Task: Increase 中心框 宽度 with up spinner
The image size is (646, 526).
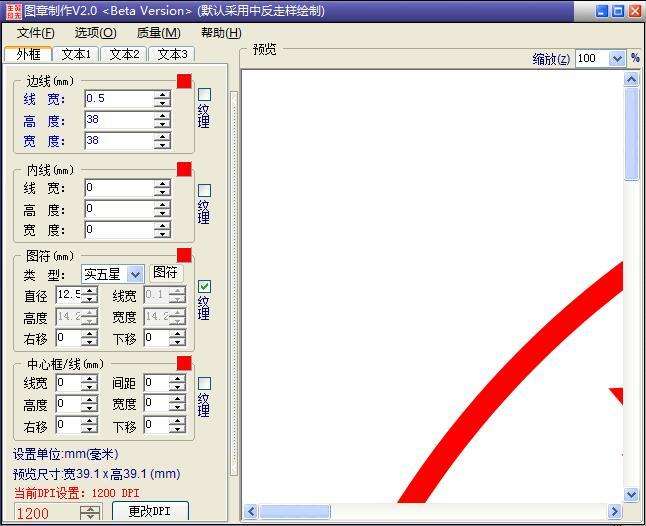Action: [x=177, y=399]
